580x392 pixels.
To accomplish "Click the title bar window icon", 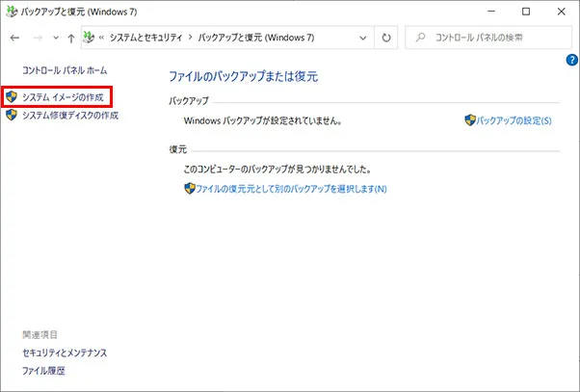I will pos(12,12).
